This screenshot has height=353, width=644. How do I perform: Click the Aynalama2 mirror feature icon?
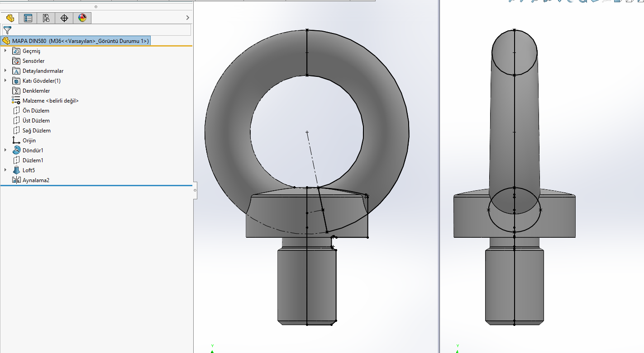point(16,180)
